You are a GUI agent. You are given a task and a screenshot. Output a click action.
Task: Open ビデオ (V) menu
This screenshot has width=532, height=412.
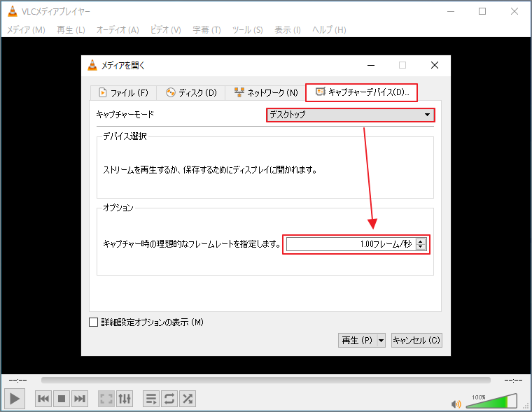point(166,30)
